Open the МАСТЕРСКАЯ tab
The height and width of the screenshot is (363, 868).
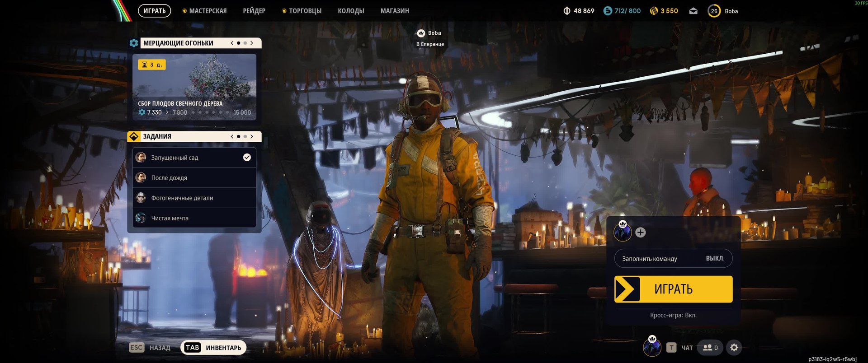204,11
